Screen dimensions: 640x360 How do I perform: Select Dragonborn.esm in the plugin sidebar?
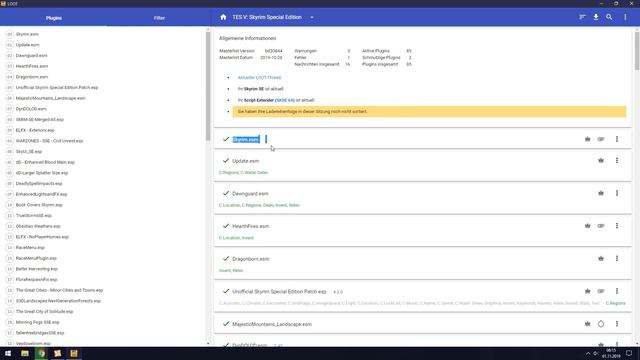coord(32,77)
